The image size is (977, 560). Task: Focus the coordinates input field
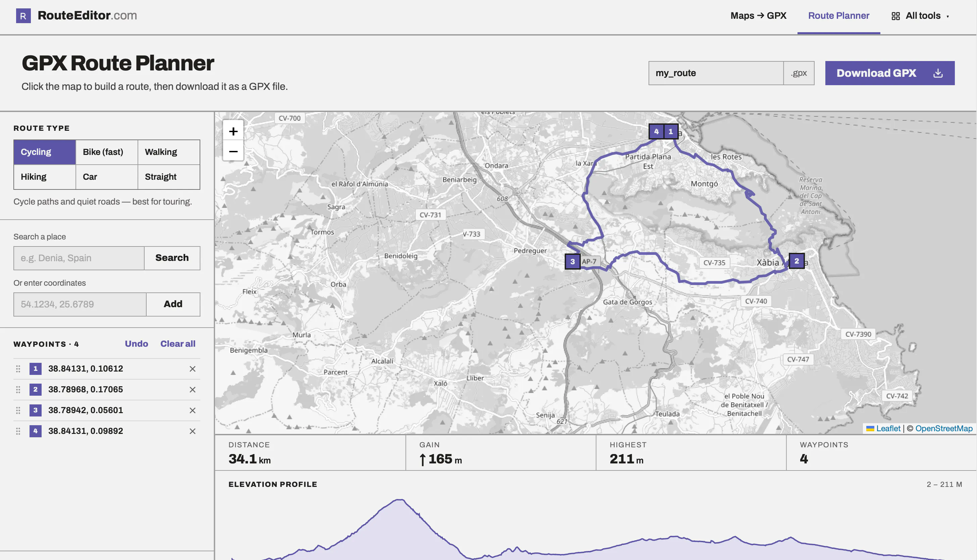80,304
